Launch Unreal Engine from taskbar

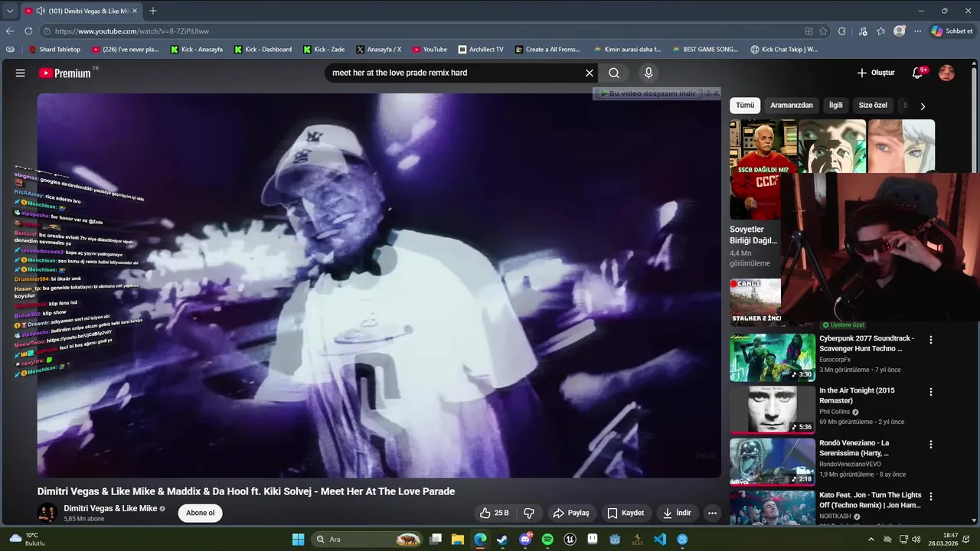point(570,540)
